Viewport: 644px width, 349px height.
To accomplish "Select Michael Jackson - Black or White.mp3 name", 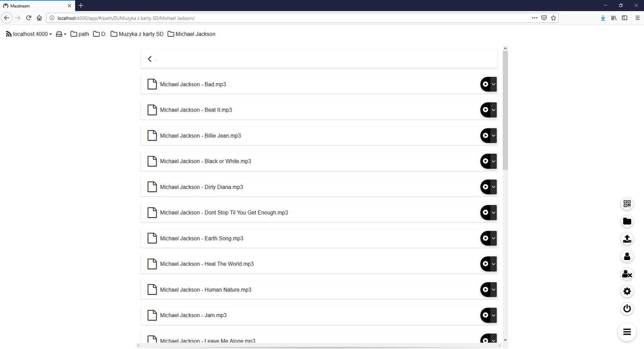I will (x=206, y=161).
